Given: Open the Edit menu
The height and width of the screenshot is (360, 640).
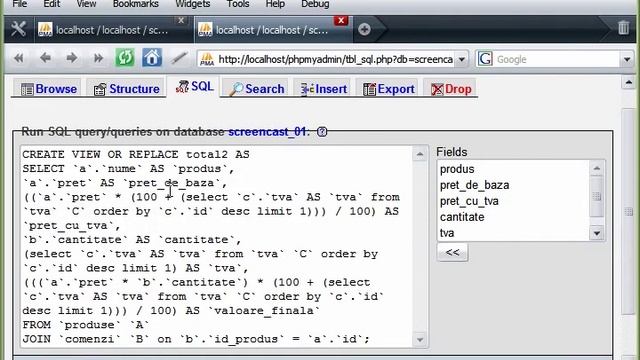Looking at the screenshot, I should (x=51, y=4).
